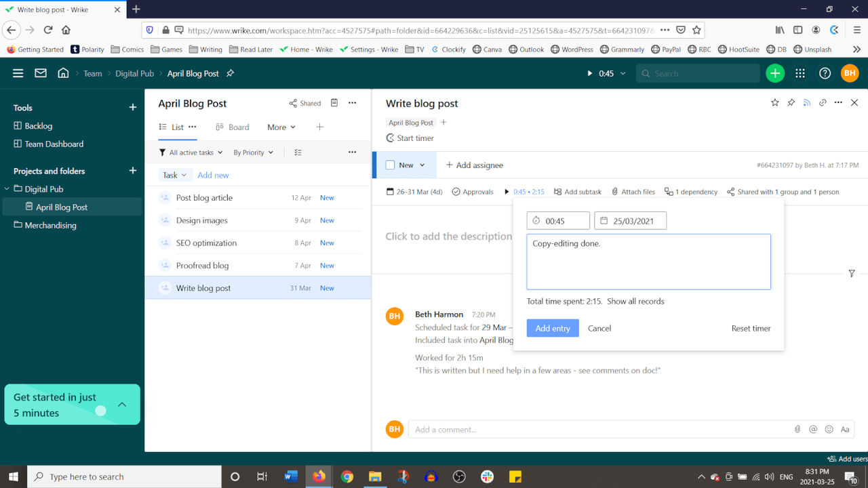Click the Add entry button
This screenshot has height=488, width=868.
pyautogui.click(x=553, y=328)
